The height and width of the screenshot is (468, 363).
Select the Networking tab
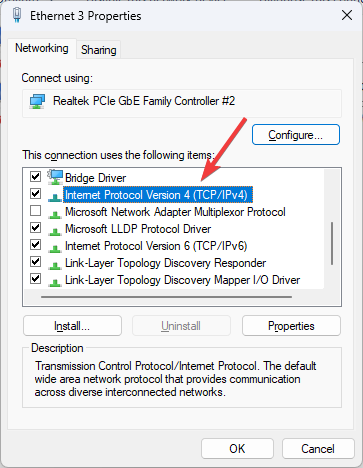point(42,48)
